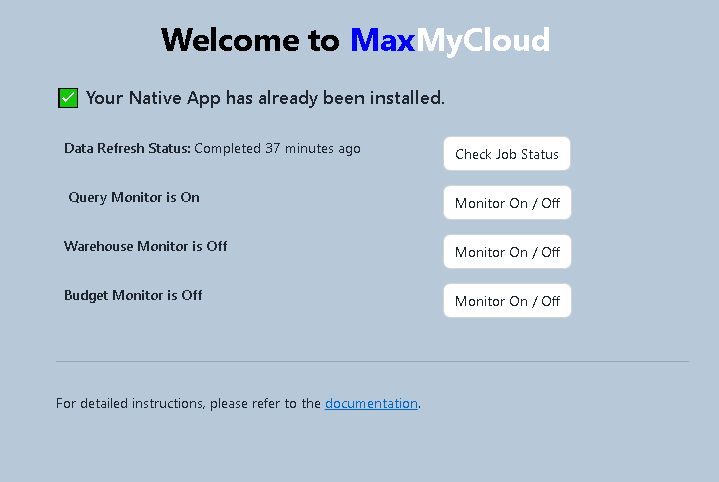Image resolution: width=719 pixels, height=482 pixels.
Task: Click the 'For detailed instructions, please refer to the' text
Action: [188, 404]
